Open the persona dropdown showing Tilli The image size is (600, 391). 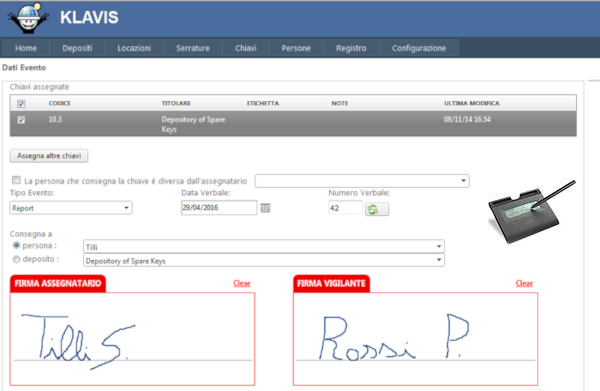(x=264, y=247)
